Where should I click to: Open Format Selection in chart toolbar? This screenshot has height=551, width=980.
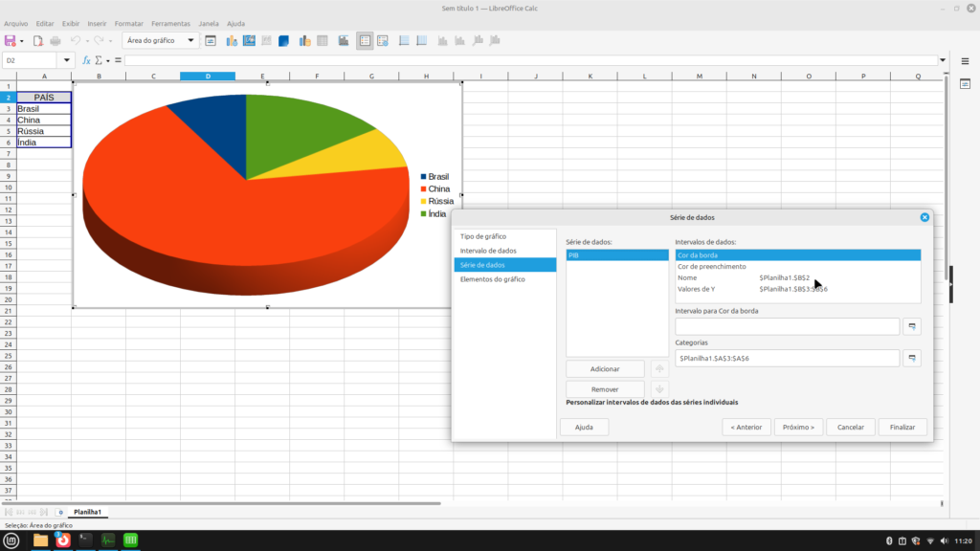point(211,41)
